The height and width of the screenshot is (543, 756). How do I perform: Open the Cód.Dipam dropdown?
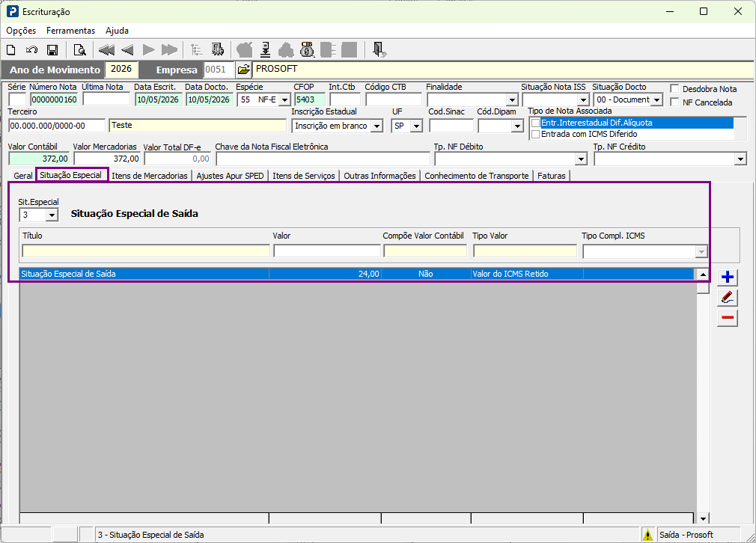(x=517, y=126)
